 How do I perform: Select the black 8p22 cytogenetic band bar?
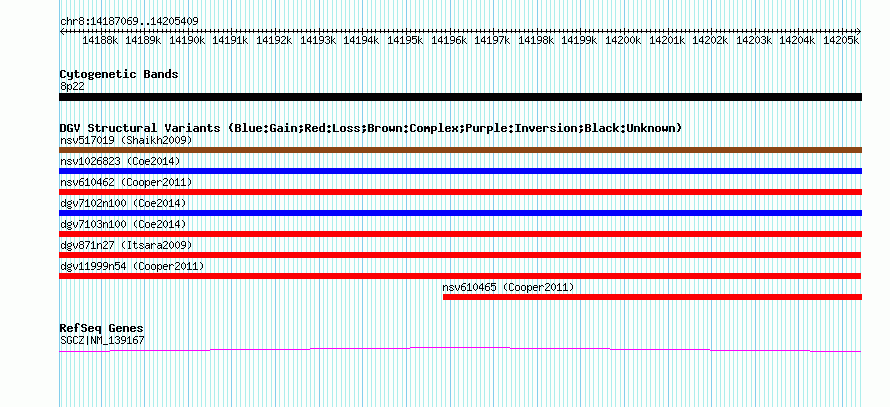460,97
